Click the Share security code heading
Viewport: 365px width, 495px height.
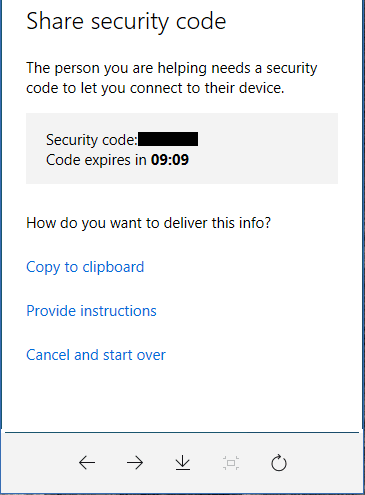tap(126, 22)
